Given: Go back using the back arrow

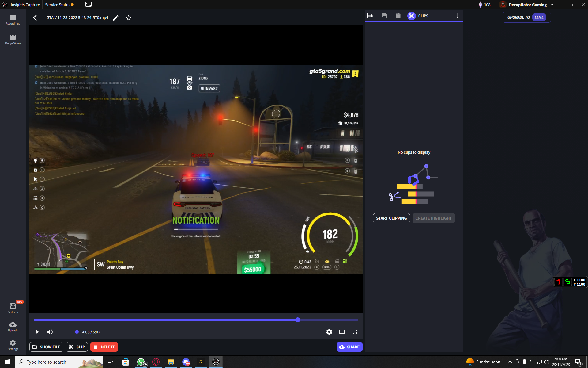Looking at the screenshot, I should (x=35, y=18).
